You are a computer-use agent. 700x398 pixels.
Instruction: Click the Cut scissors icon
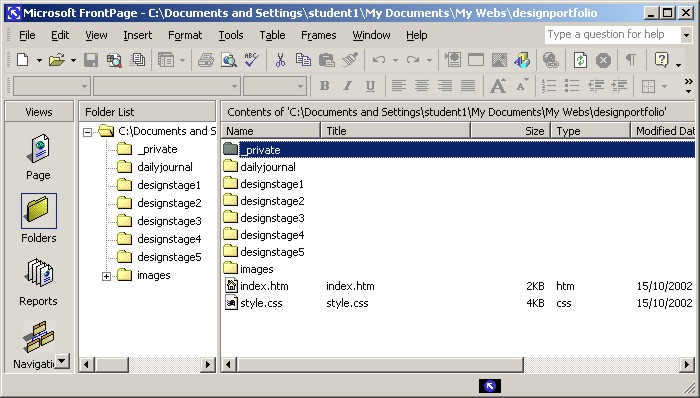click(x=280, y=60)
